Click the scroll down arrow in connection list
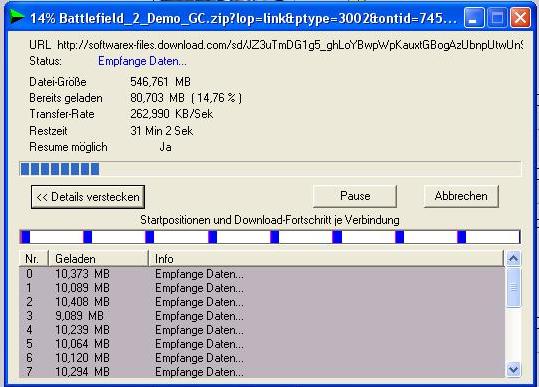Screen dimensions: 539x387 click(x=514, y=369)
